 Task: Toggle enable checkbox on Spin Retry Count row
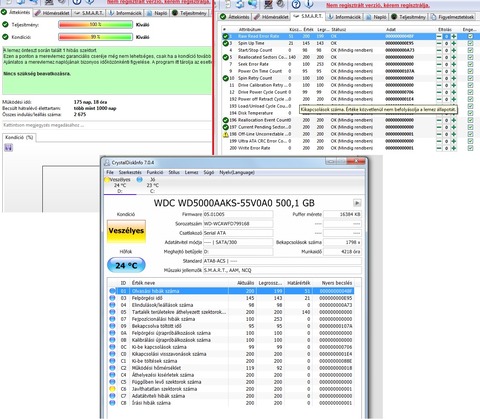click(470, 78)
